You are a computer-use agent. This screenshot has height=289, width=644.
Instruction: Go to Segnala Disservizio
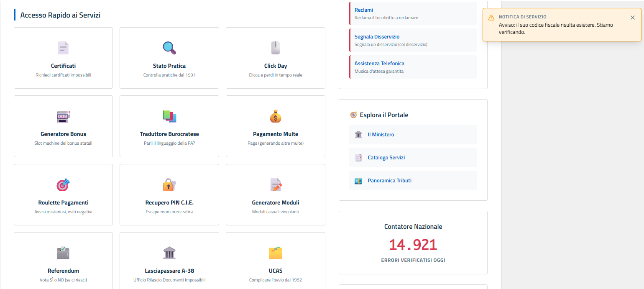tap(377, 37)
